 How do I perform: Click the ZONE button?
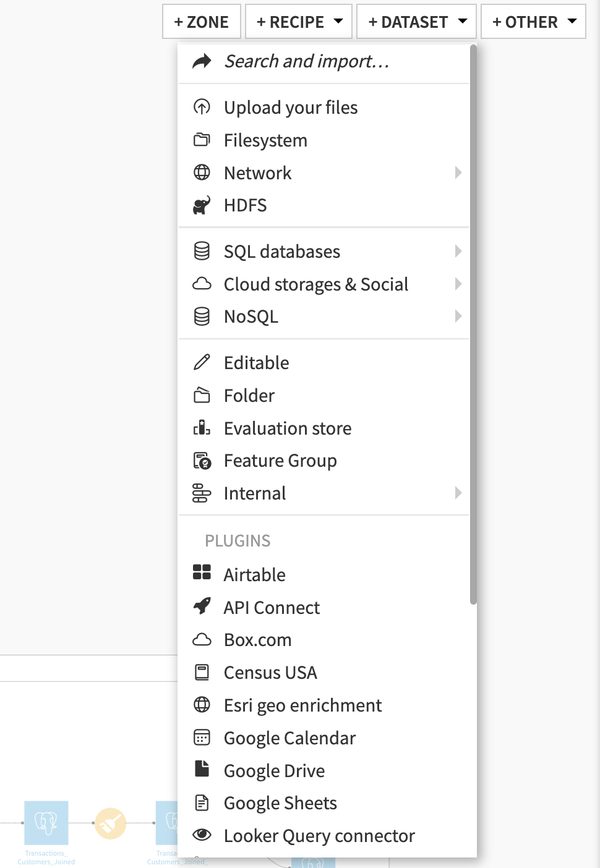point(201,21)
